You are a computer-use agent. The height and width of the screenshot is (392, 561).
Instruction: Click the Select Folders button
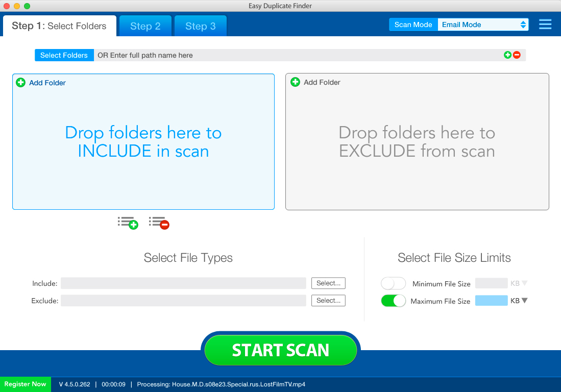tap(64, 55)
